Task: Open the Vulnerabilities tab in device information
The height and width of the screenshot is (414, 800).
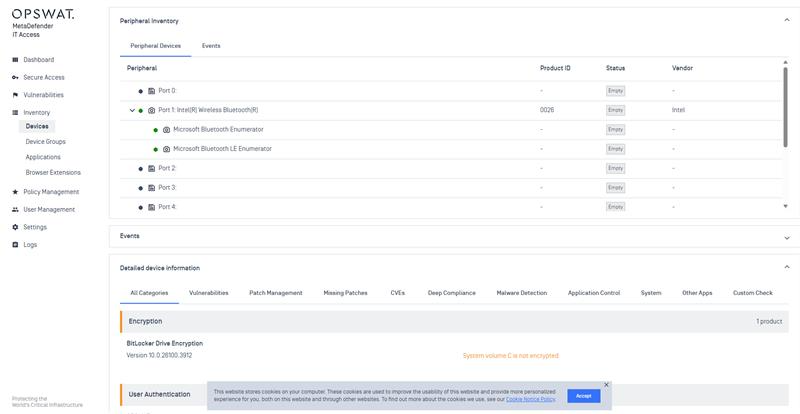Action: pyautogui.click(x=209, y=293)
